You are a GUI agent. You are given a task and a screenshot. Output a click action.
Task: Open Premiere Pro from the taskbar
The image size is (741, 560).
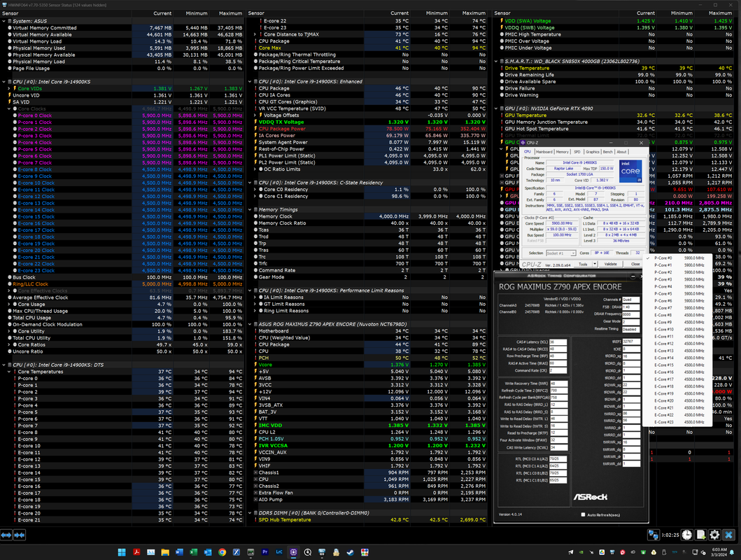[264, 552]
